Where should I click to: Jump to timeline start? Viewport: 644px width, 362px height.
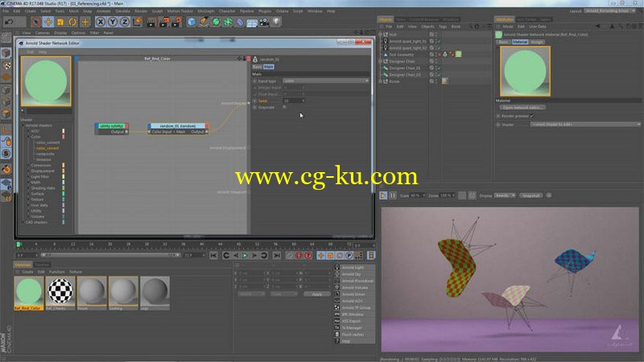click(x=213, y=255)
